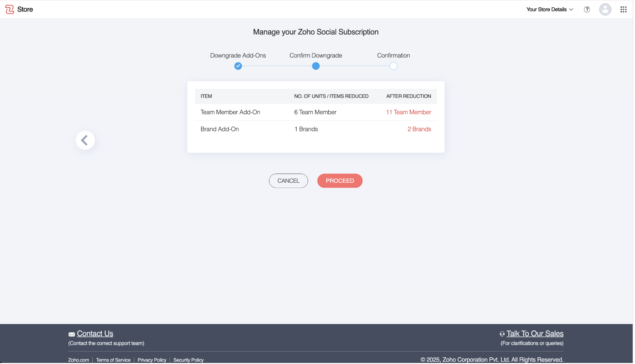Click the 2 Brands after-reduction value
This screenshot has height=364, width=635.
419,129
